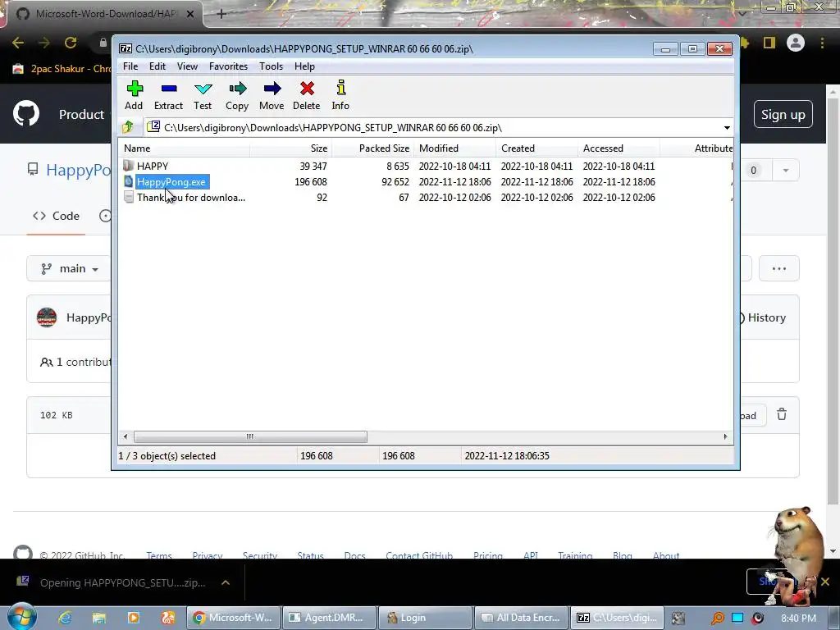Viewport: 840px width, 630px height.
Task: Click the magnifier icon in the system tray
Action: [717, 619]
